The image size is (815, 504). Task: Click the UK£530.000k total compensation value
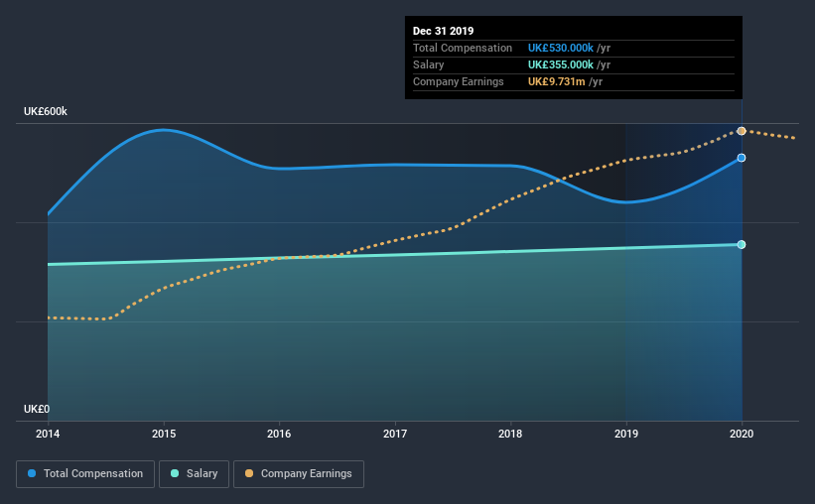560,48
